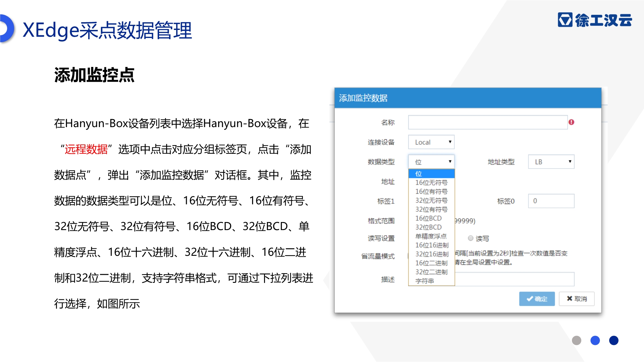
Task: Select the 读写 radio button
Action: pos(471,238)
